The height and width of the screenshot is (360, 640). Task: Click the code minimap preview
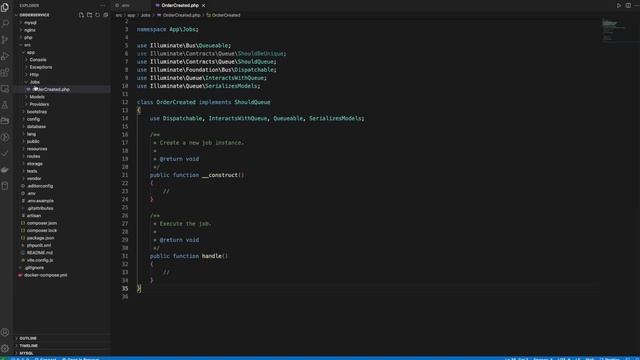pos(613,29)
